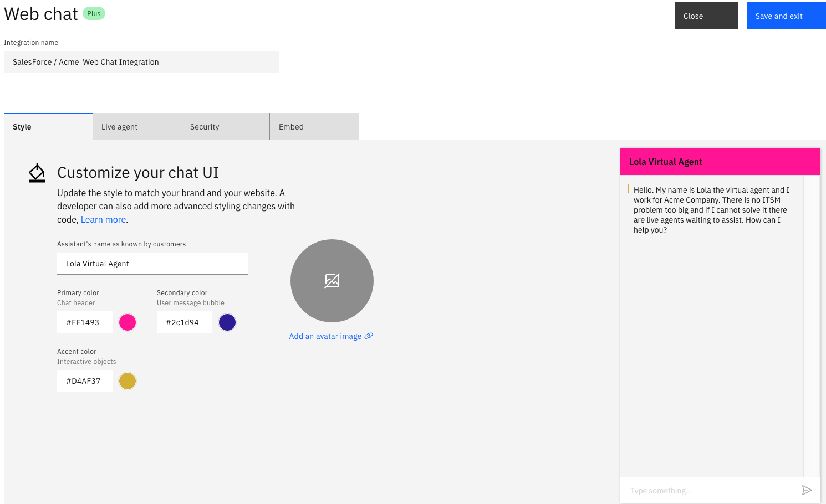Open the Security tab

coord(226,127)
